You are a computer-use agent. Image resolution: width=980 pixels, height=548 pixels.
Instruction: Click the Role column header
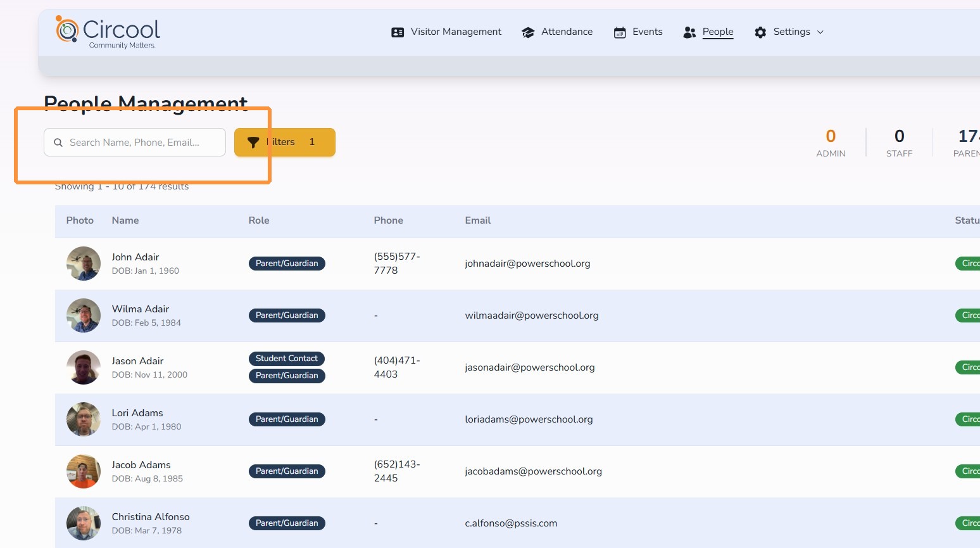tap(259, 220)
